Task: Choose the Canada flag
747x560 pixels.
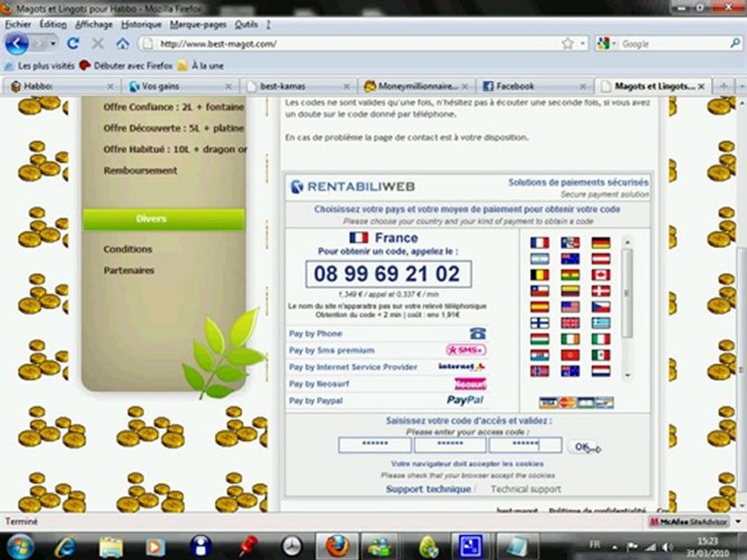Action: [x=601, y=275]
